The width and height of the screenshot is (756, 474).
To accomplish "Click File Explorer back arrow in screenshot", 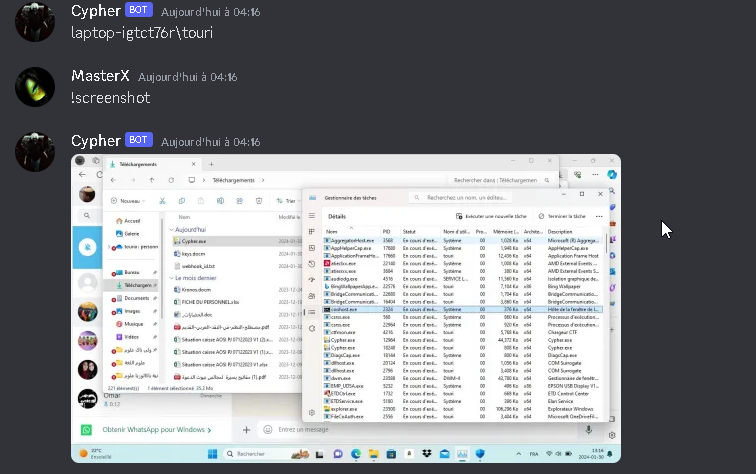I will coord(113,180).
